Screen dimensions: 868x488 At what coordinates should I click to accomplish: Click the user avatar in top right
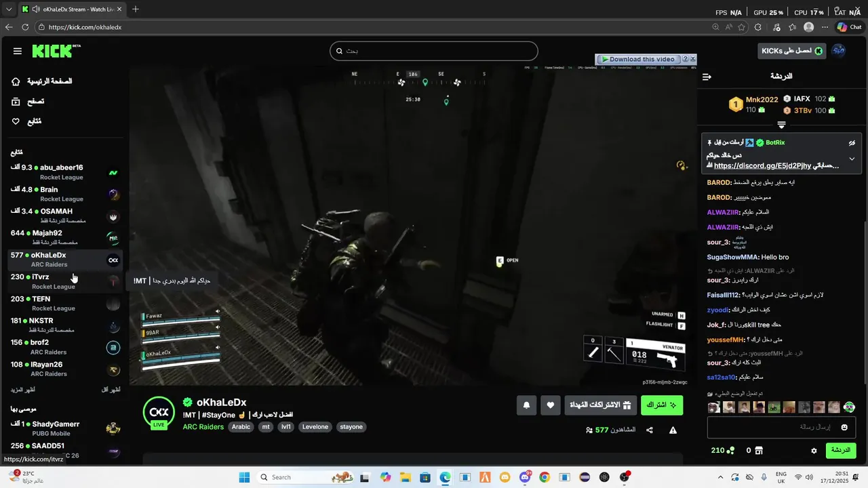(839, 51)
